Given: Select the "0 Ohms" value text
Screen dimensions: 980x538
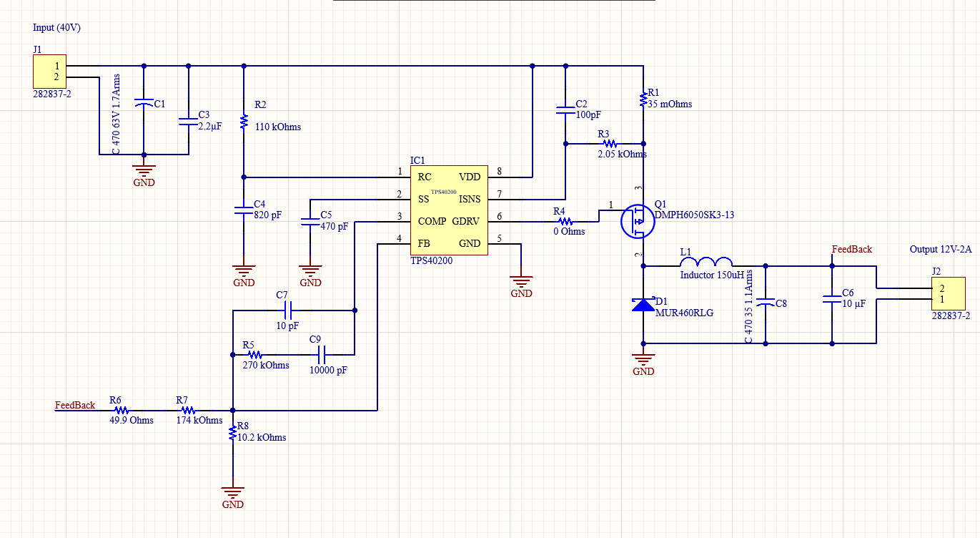Looking at the screenshot, I should tap(569, 231).
